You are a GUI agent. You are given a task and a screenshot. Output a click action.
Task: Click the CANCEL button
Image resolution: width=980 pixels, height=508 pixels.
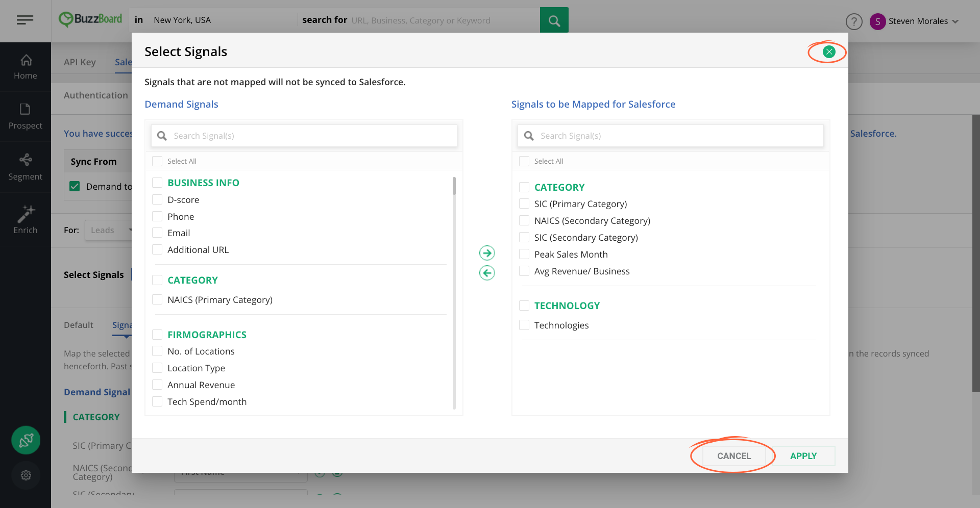pos(734,456)
